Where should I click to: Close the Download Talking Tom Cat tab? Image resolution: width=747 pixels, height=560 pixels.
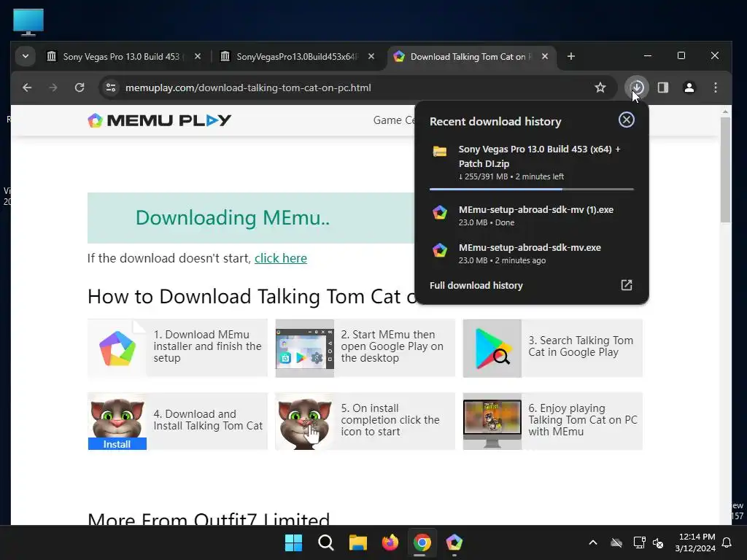pos(545,56)
